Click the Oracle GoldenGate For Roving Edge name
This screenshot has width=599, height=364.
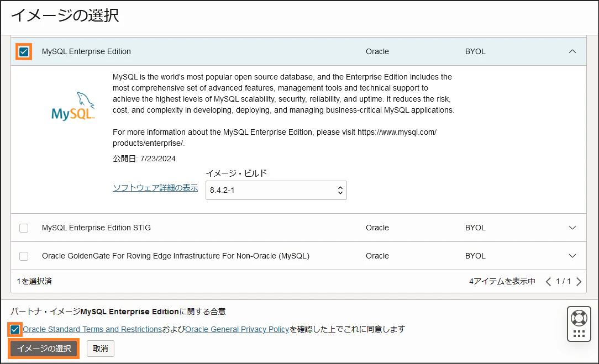point(176,256)
